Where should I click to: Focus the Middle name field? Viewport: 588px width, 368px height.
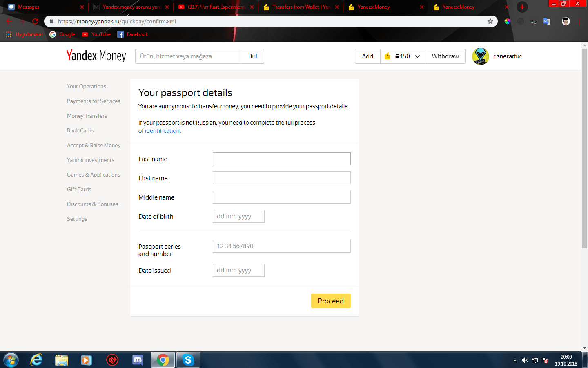282,197
